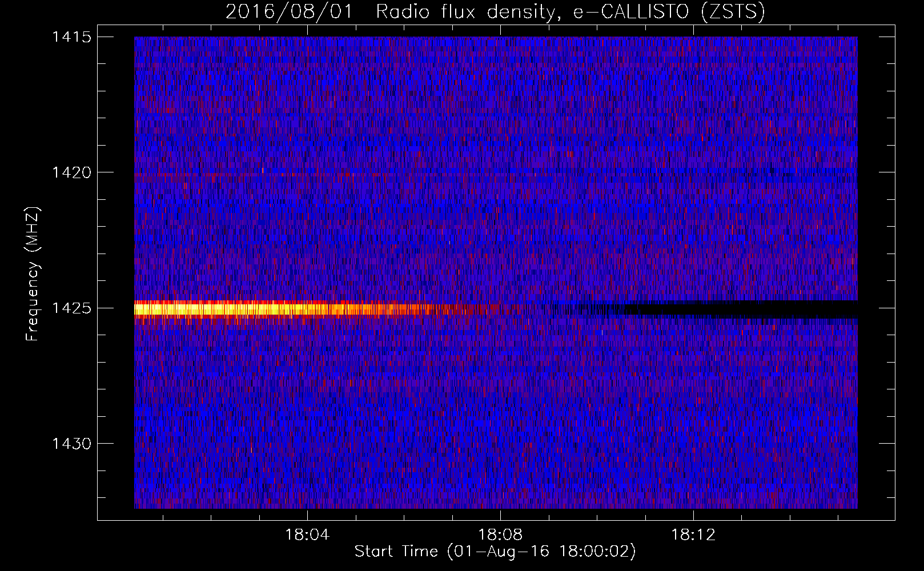This screenshot has height=571, width=924.
Task: Select the 1420 frequency tick label
Action: point(71,172)
